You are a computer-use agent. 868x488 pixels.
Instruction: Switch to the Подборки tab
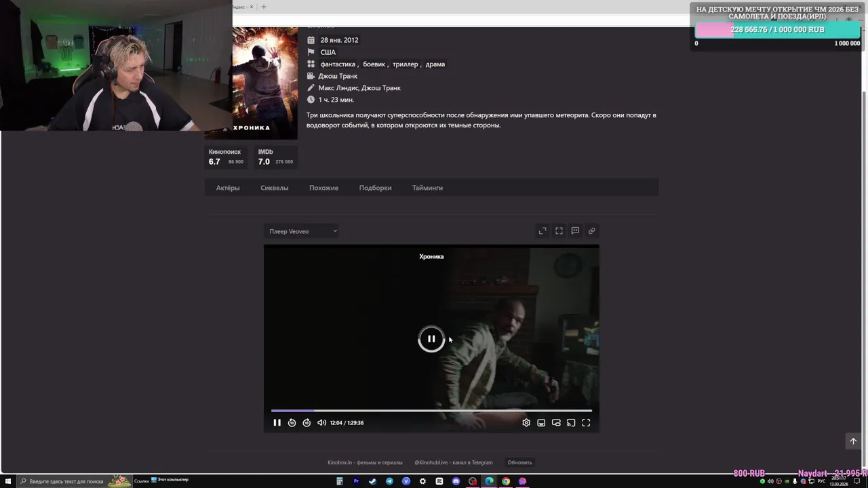pos(375,188)
